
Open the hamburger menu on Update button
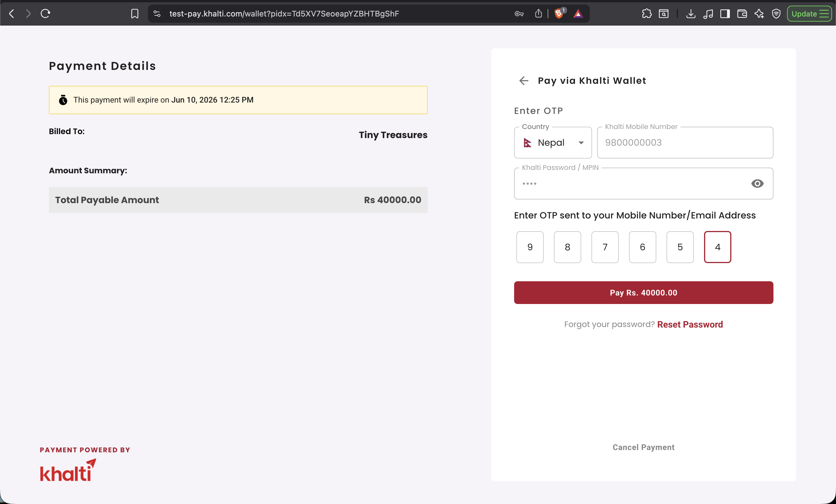pyautogui.click(x=824, y=14)
